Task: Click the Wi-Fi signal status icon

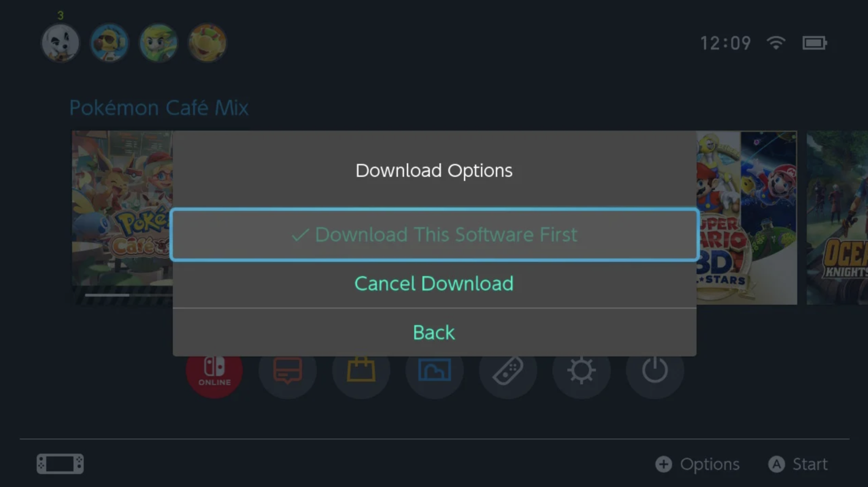Action: coord(776,43)
